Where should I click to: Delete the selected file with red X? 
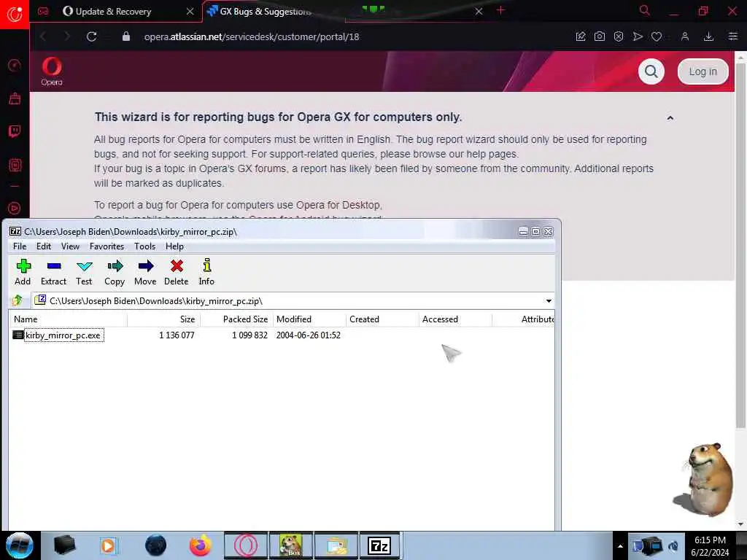pyautogui.click(x=177, y=272)
